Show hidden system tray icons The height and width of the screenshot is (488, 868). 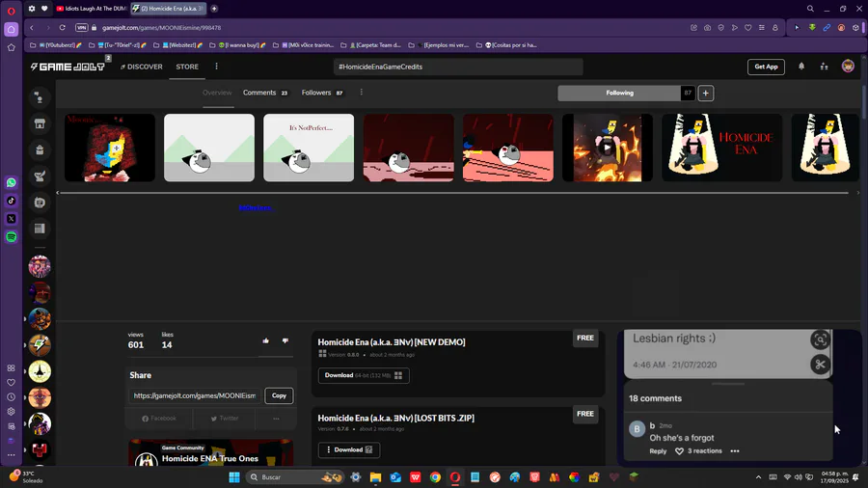click(x=758, y=477)
